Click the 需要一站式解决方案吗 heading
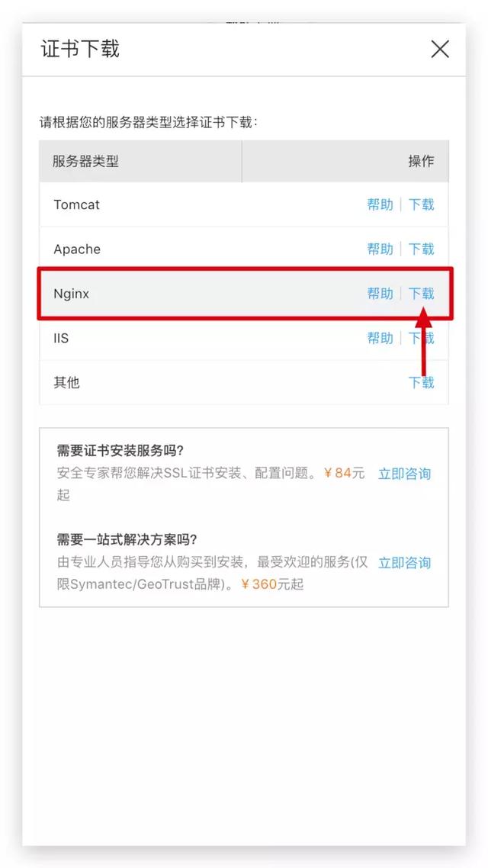Screen dimensions: 488x868 [127, 539]
